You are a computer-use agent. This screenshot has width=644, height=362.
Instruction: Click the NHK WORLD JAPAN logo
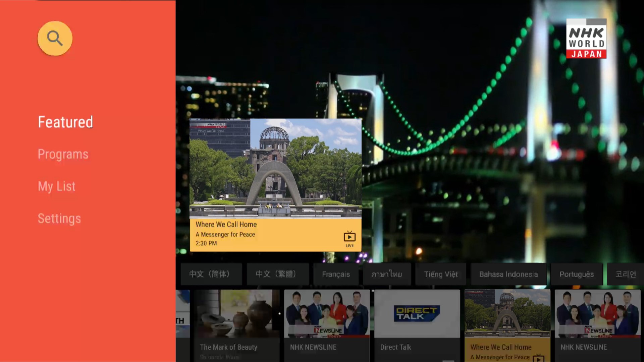586,39
